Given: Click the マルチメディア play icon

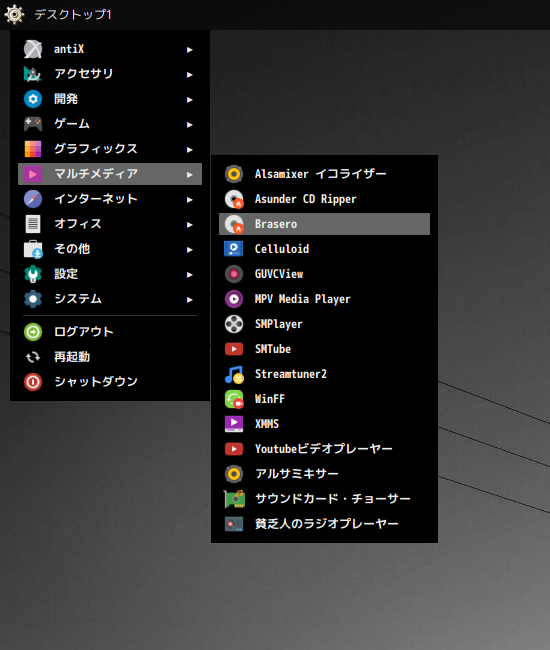Looking at the screenshot, I should pyautogui.click(x=33, y=174).
